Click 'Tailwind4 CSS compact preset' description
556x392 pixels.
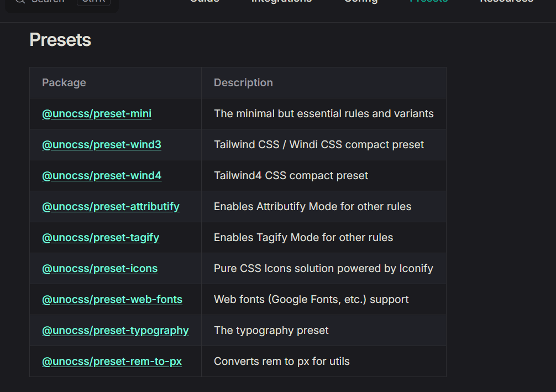point(291,175)
